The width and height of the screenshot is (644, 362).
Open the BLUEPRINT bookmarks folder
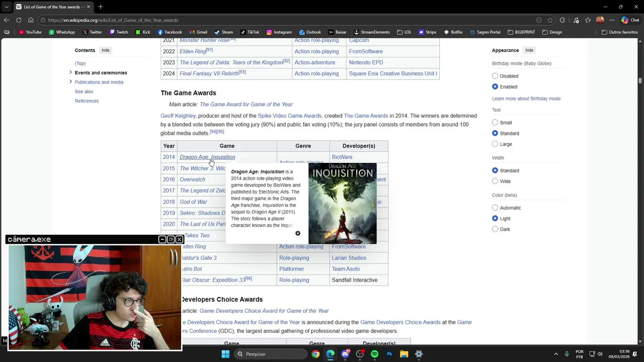tap(521, 32)
